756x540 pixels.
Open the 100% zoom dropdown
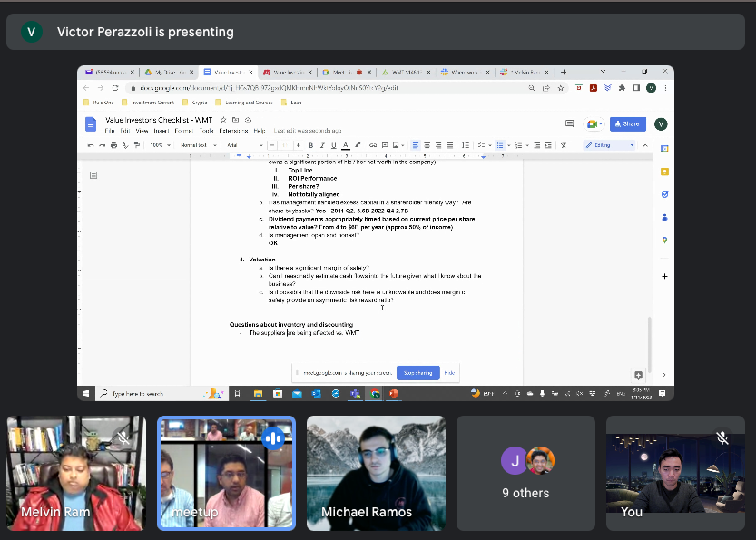click(x=160, y=145)
